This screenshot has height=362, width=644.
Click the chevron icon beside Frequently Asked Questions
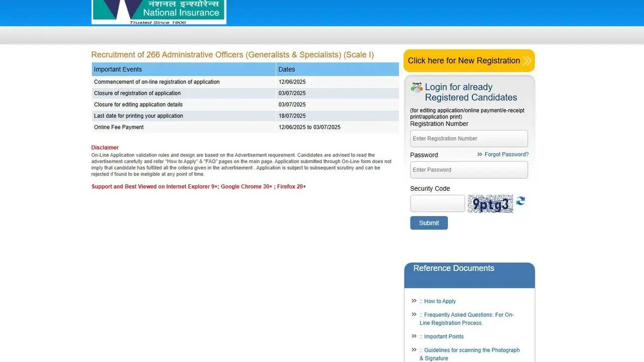(414, 314)
